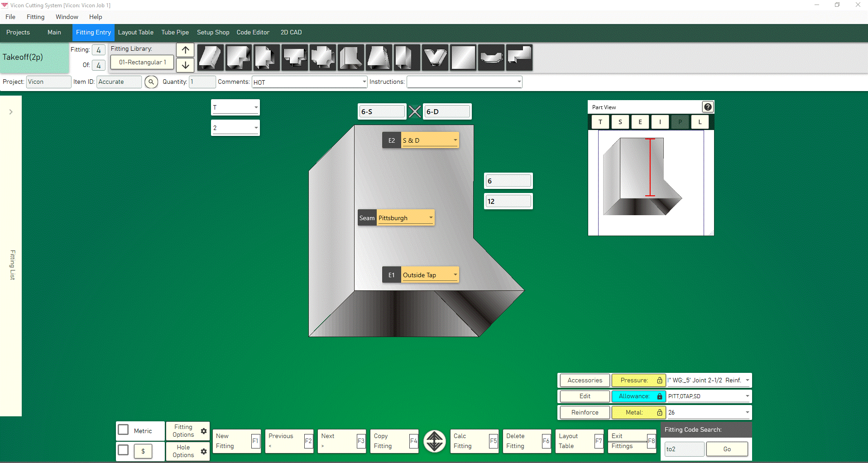868x463 pixels.
Task: Click the double-arrow flip icon beside Calc Fitting
Action: (x=434, y=441)
